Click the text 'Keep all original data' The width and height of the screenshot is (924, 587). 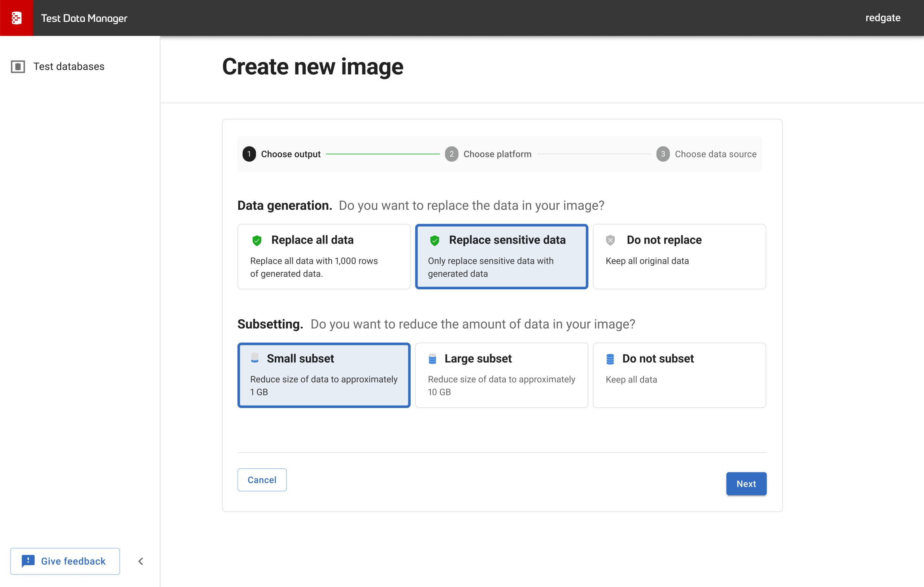[x=647, y=261]
